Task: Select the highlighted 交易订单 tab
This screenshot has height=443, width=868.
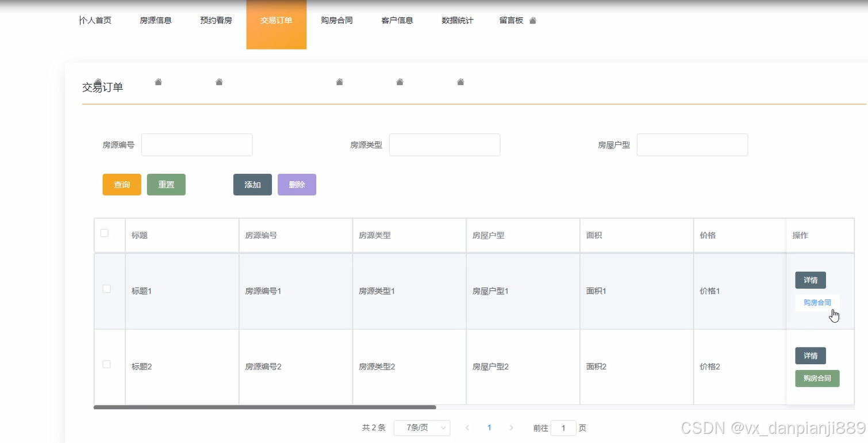Action: (276, 24)
